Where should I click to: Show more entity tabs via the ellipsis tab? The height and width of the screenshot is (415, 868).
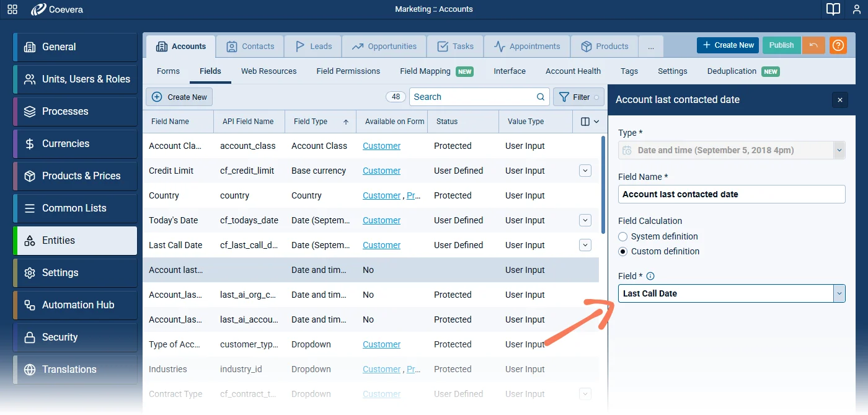pos(650,47)
